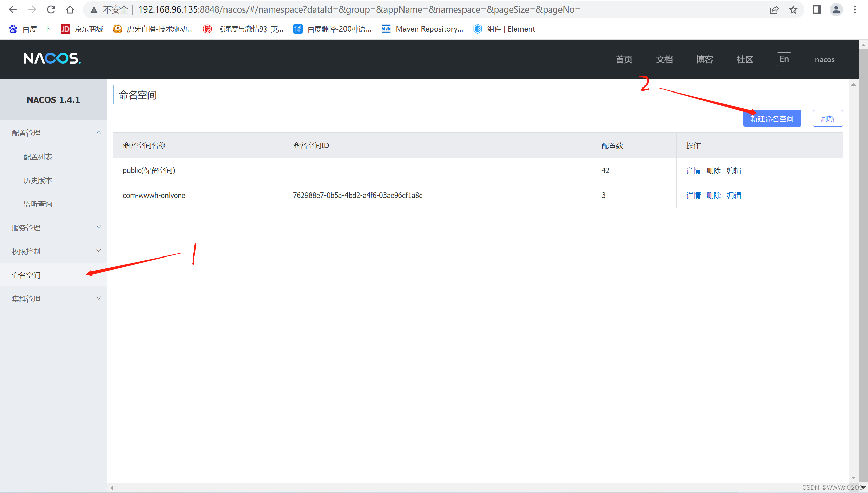Open 文档 in the top navigation
The height and width of the screenshot is (493, 868).
664,59
